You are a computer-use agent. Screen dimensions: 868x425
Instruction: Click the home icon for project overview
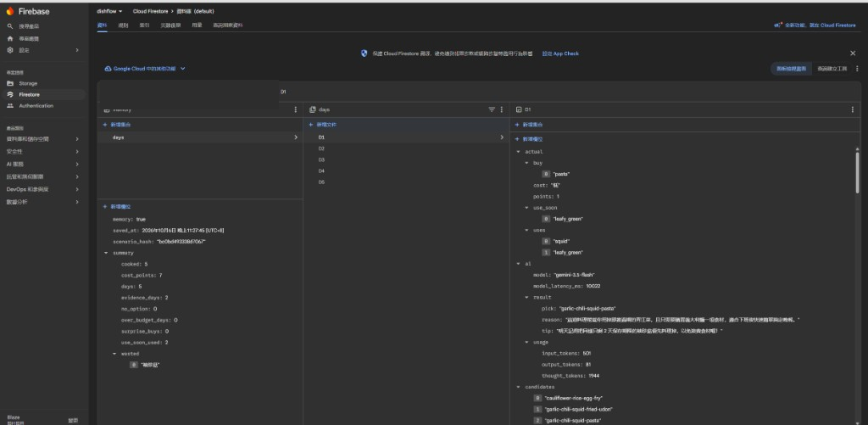(x=10, y=39)
